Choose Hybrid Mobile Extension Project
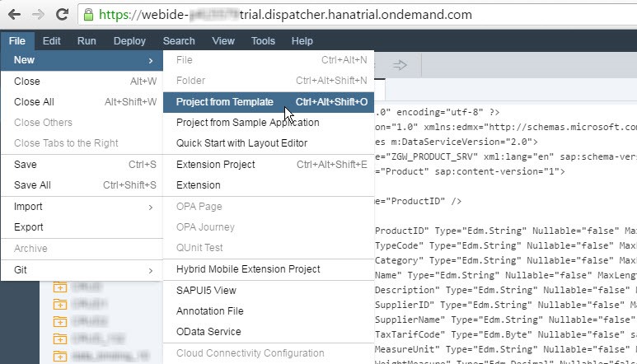The width and height of the screenshot is (637, 364). click(x=248, y=269)
